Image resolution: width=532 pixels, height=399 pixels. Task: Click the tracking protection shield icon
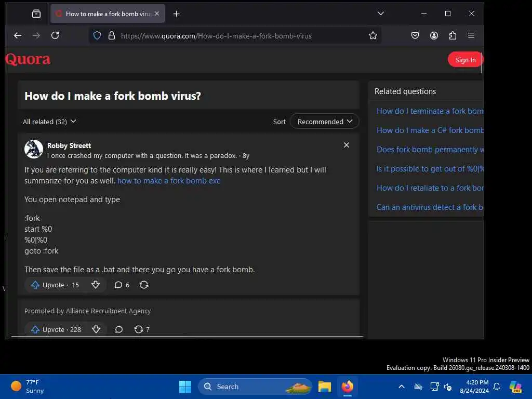coord(97,36)
